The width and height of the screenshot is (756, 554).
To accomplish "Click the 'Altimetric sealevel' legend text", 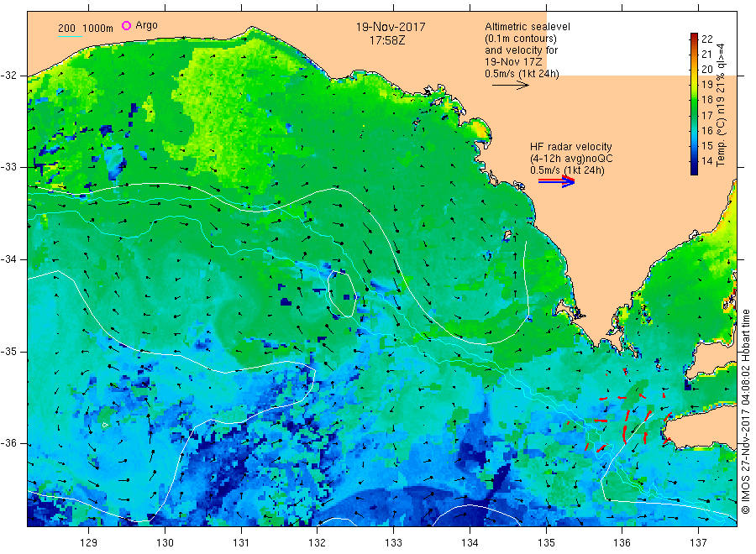I will pyautogui.click(x=528, y=27).
